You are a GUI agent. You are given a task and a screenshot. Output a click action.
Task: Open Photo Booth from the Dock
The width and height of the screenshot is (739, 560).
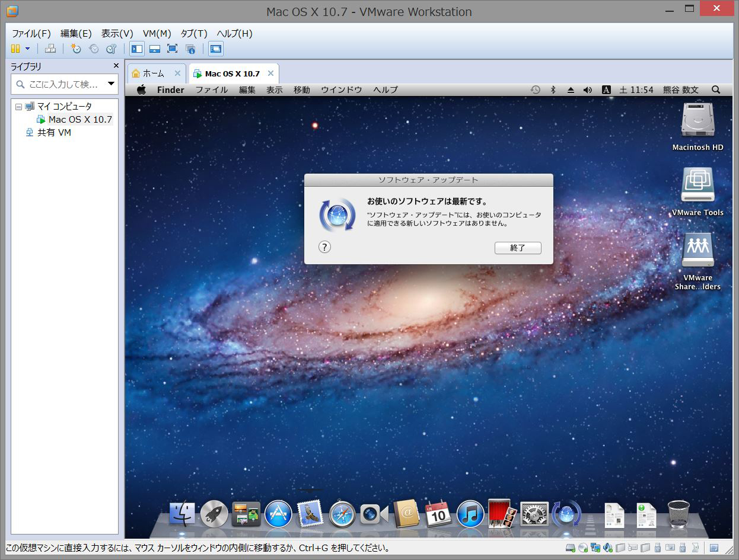coord(502,514)
